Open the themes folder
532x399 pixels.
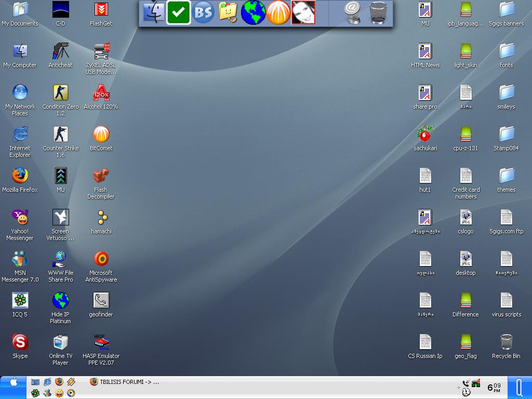pos(506,180)
